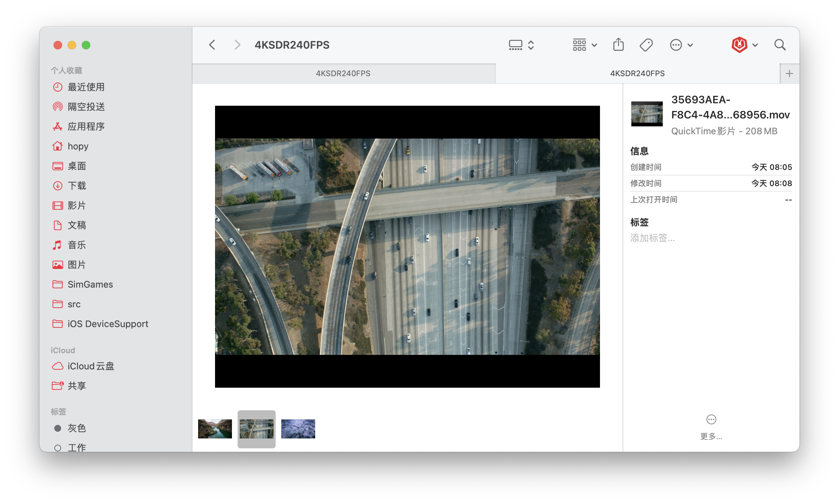Open the Finder search magnifier

point(780,45)
